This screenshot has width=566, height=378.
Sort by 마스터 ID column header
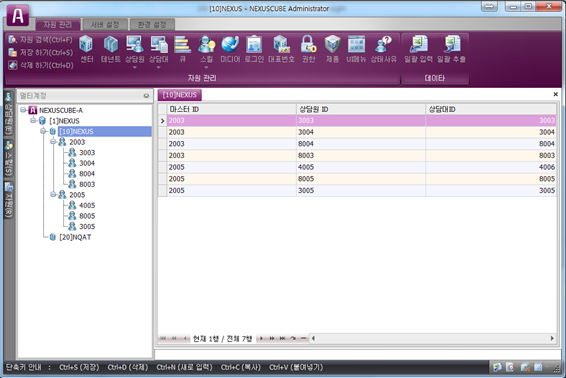232,109
